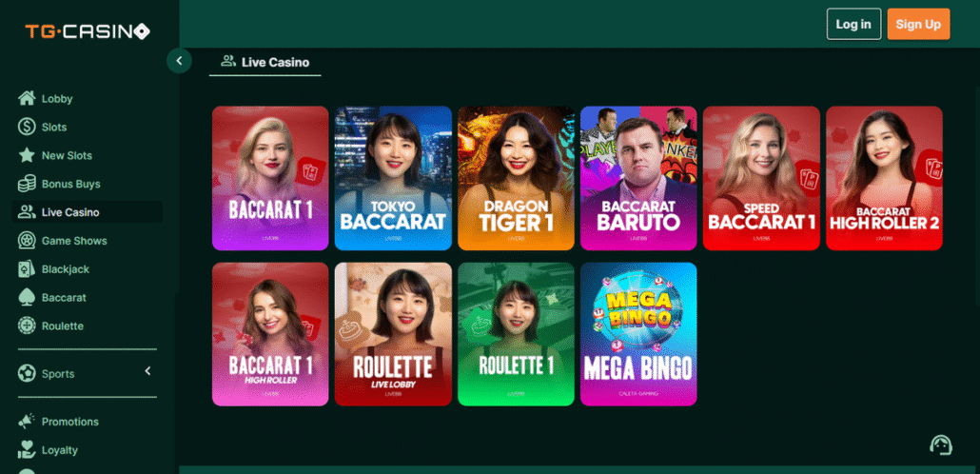The height and width of the screenshot is (474, 980).
Task: Click the Roulette wheel sidebar icon
Action: point(27,326)
